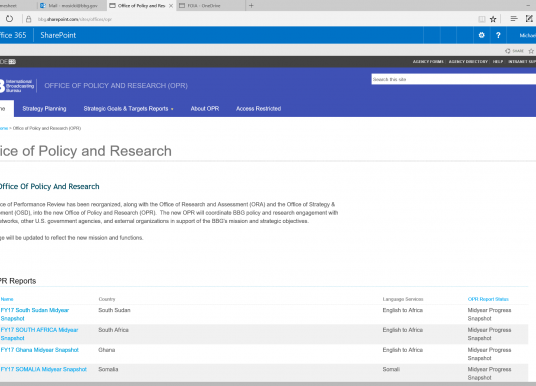The image size is (536, 386).
Task: Click the Office Of Policy And Research subheading
Action: pos(50,186)
